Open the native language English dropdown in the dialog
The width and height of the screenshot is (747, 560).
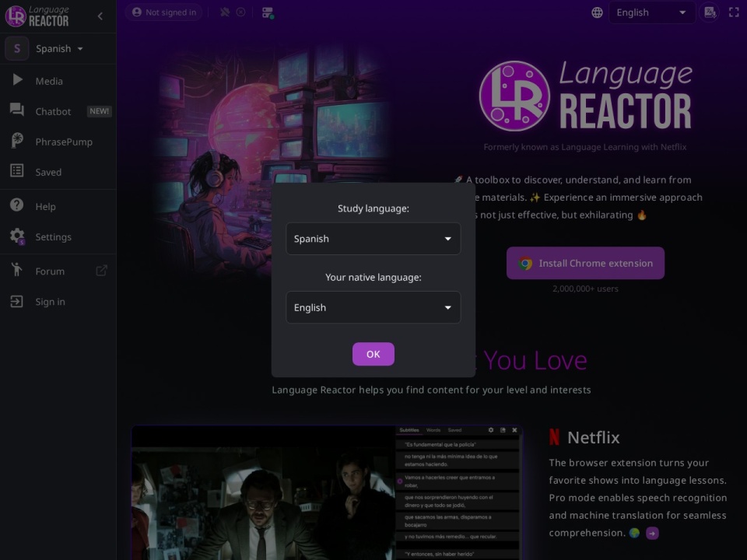pyautogui.click(x=373, y=308)
